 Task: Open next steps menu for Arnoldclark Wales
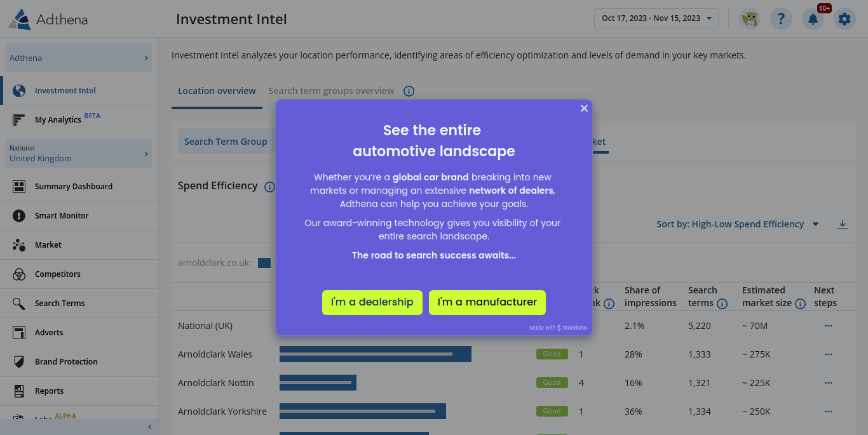(x=828, y=354)
